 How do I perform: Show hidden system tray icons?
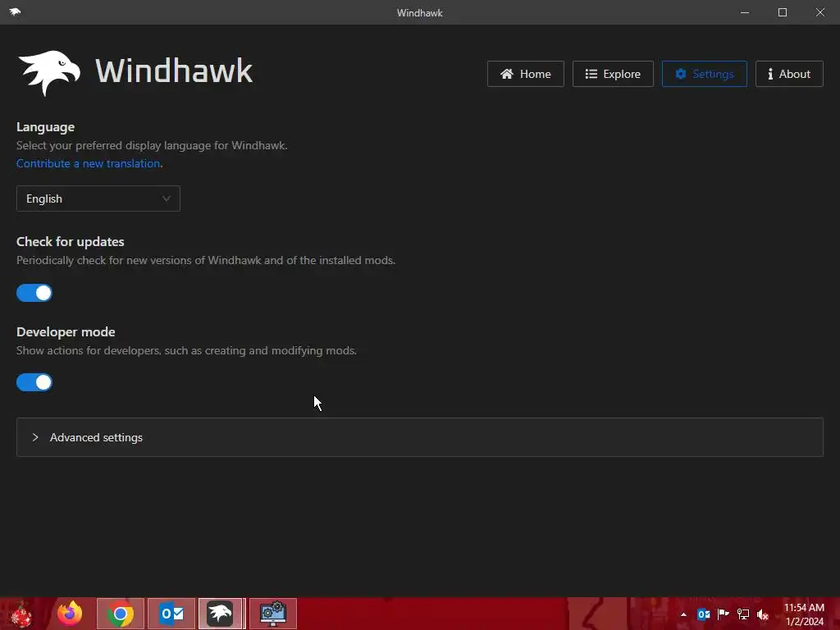coord(683,614)
